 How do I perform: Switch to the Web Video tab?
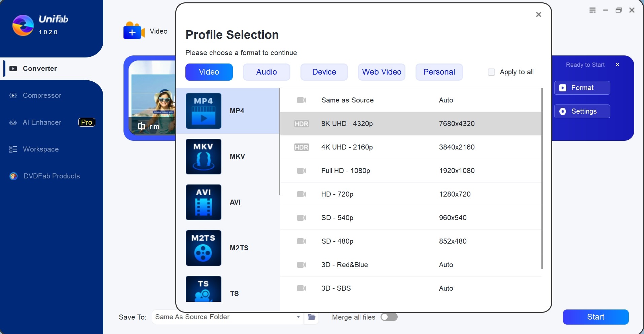382,72
